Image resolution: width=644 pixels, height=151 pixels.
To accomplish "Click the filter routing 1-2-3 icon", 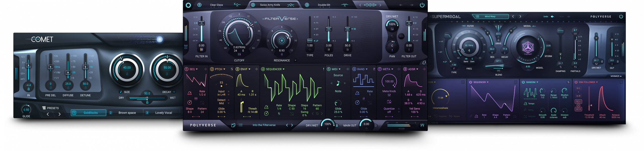I will (x=370, y=5).
